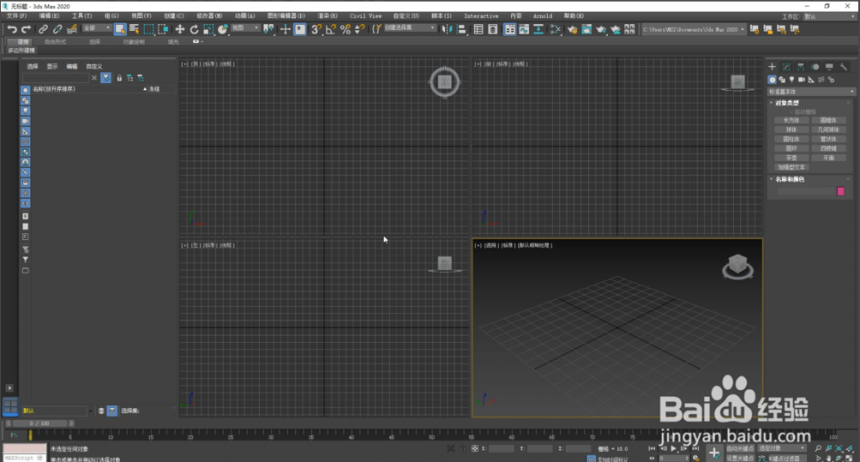Toggle Window/Crossing selection mode

pyautogui.click(x=163, y=29)
